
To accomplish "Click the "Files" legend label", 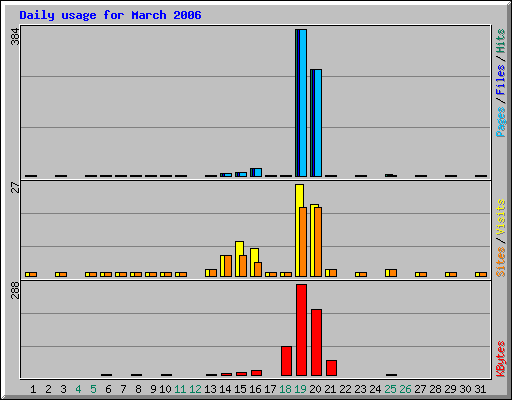I will click(x=500, y=80).
